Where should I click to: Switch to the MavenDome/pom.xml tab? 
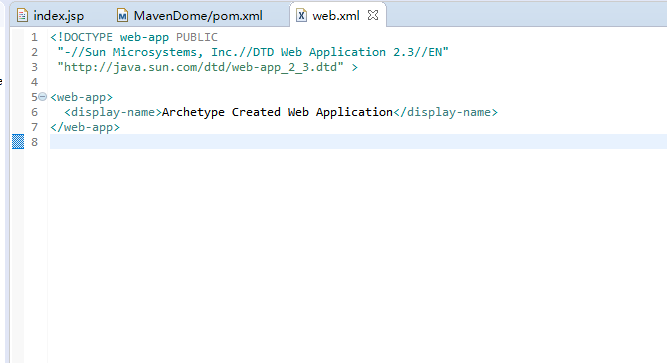(x=190, y=16)
